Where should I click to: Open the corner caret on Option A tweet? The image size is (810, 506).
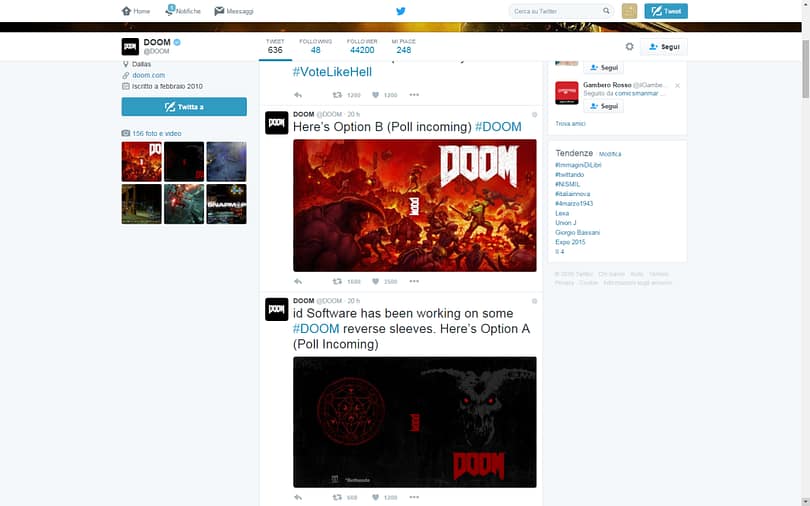535,301
